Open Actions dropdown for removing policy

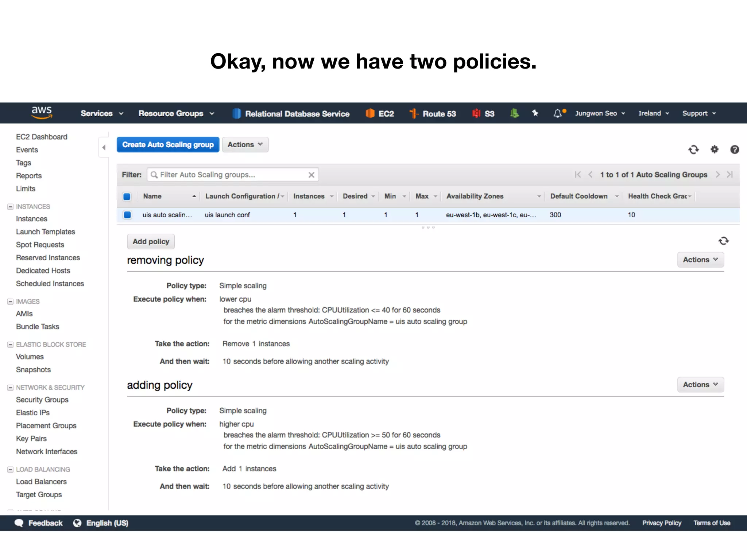click(x=700, y=260)
